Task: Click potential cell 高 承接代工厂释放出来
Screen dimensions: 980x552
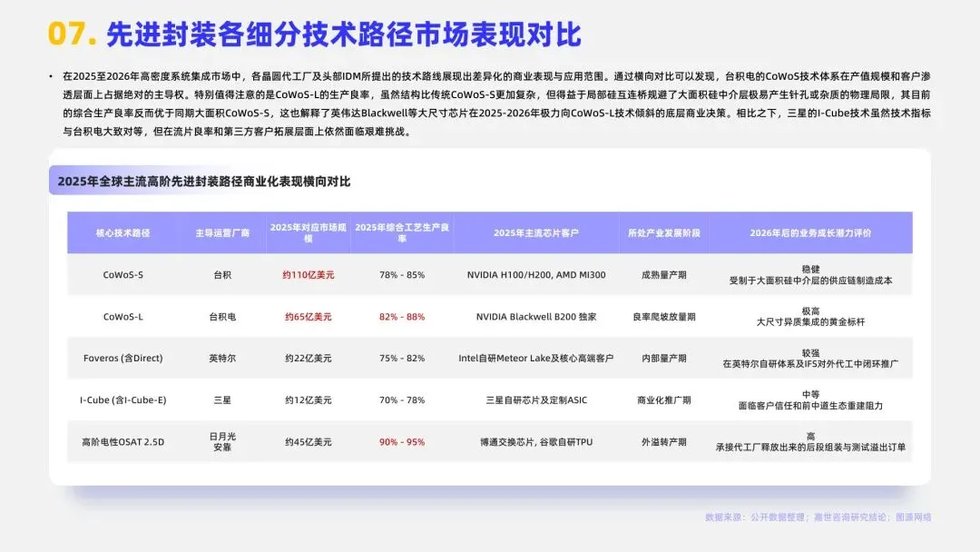Action: pyautogui.click(x=810, y=442)
